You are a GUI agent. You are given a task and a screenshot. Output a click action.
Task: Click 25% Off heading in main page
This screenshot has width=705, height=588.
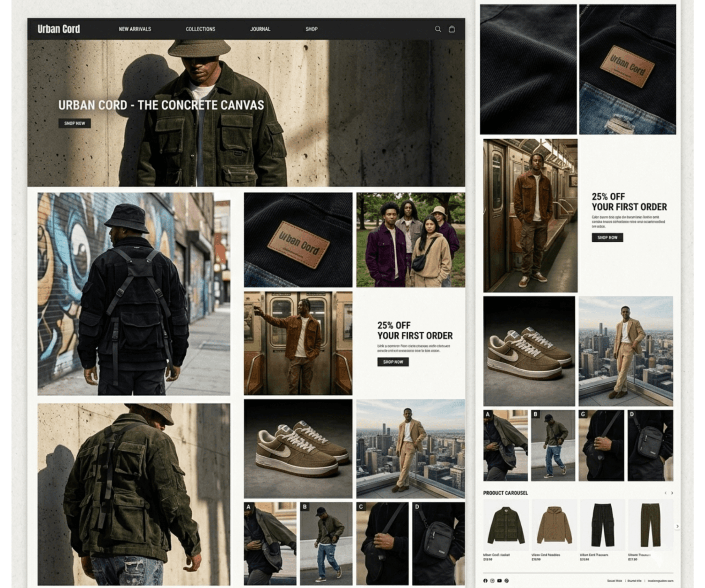click(x=415, y=330)
